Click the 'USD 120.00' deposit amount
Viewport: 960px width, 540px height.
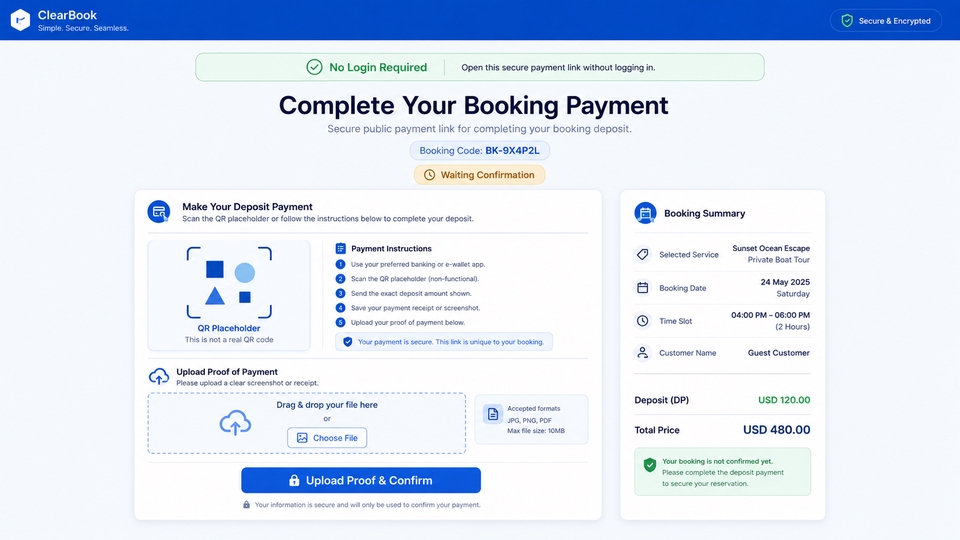pos(784,400)
